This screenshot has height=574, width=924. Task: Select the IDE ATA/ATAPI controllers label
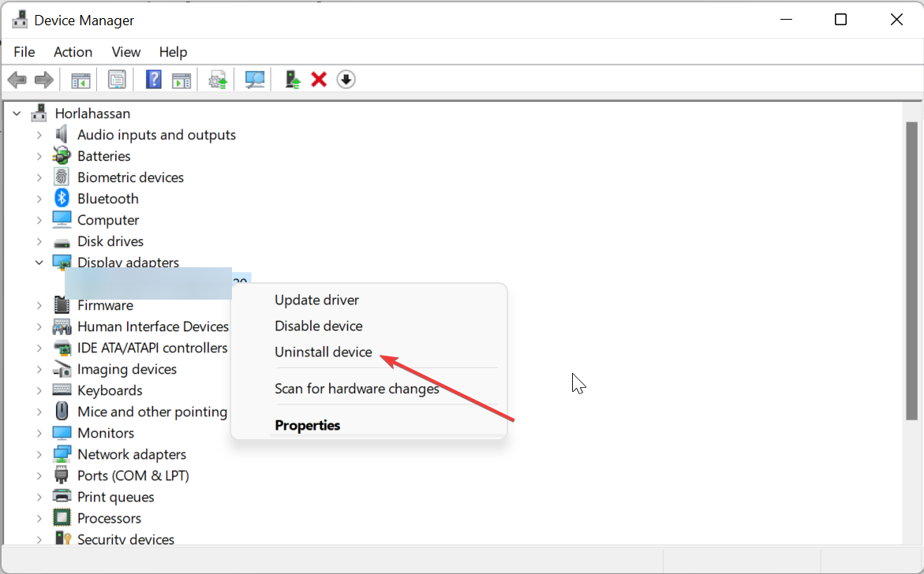152,348
